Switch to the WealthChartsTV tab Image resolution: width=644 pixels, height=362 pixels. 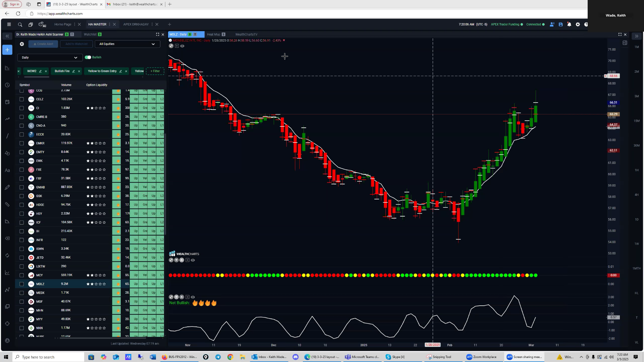pos(246,35)
